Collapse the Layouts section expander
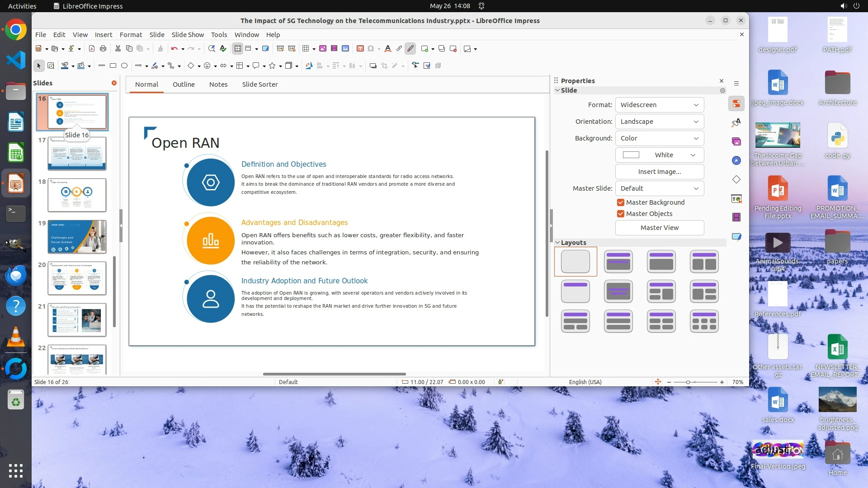Viewport: 868px width, 488px height. point(558,243)
